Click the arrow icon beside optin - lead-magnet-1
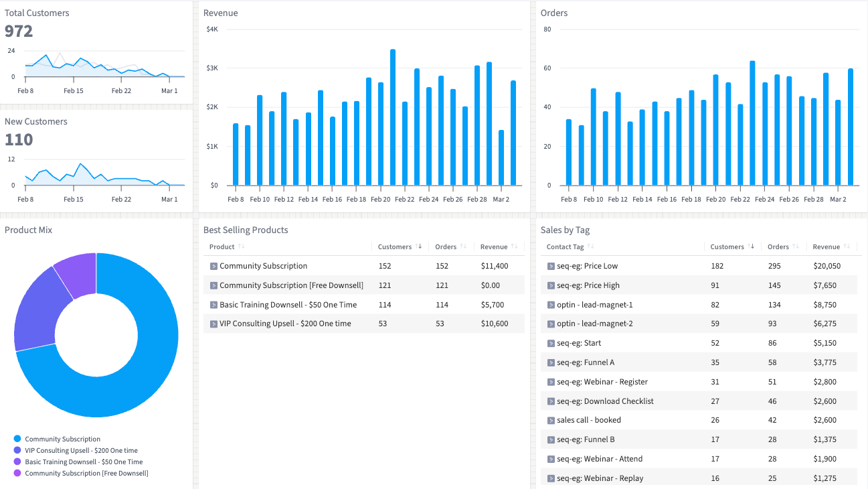The height and width of the screenshot is (489, 868). (551, 305)
